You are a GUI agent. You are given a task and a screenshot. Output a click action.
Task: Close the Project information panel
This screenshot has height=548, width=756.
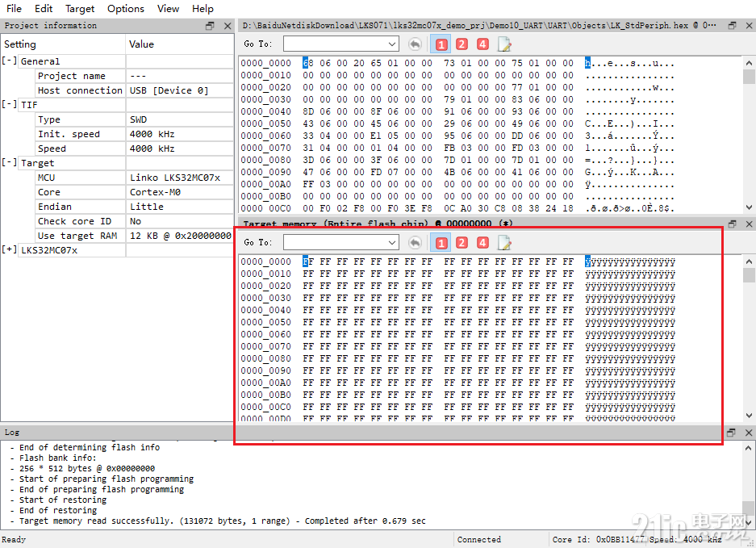coord(228,26)
